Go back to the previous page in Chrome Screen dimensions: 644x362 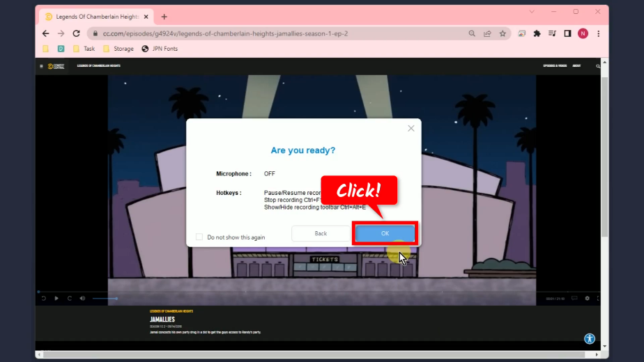click(45, 33)
